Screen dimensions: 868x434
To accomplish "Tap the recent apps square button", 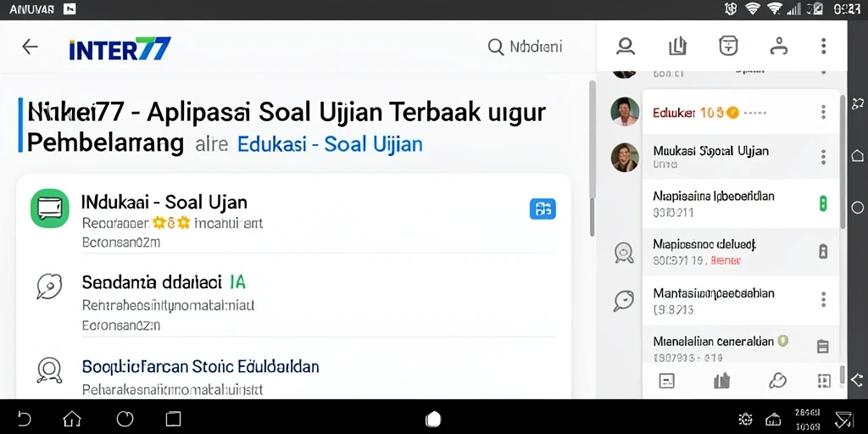I will (173, 419).
